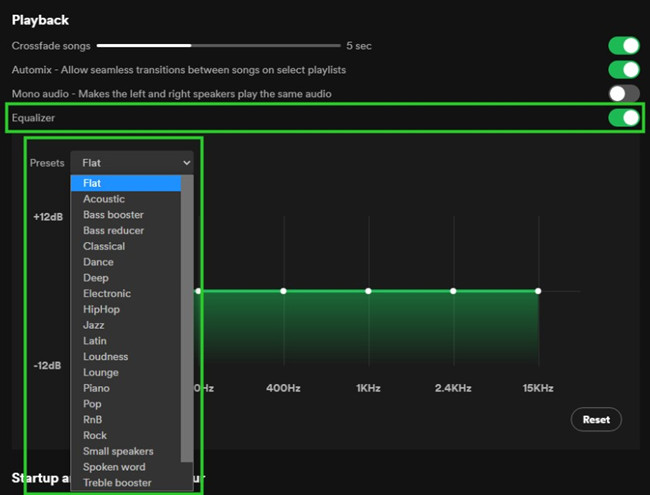Click the Crossfade songs slider track
Screen dimensions: 650x495
coord(218,46)
